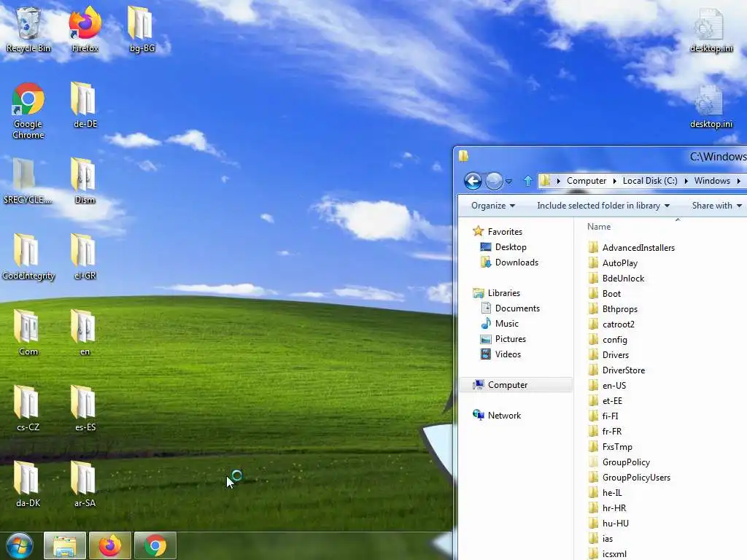Open the Organize menu
The width and height of the screenshot is (747, 560).
[x=492, y=206]
